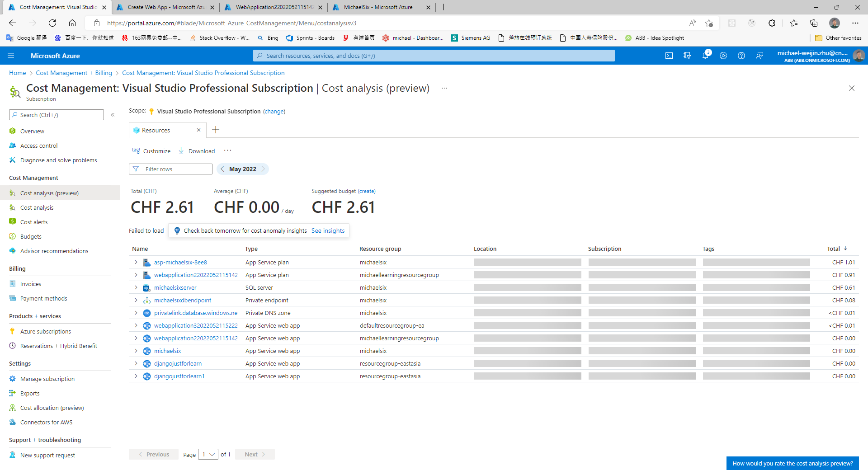Image resolution: width=868 pixels, height=470 pixels.
Task: Open michaelsixserver resource link
Action: pos(175,287)
